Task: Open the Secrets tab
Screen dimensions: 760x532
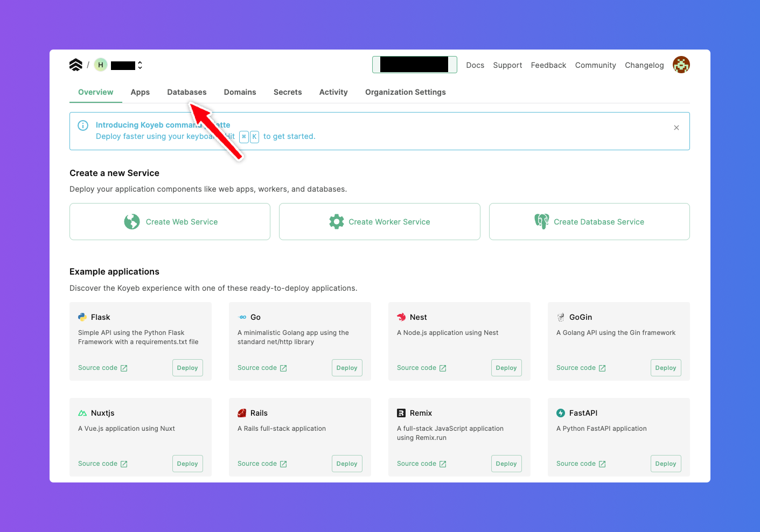Action: [287, 92]
